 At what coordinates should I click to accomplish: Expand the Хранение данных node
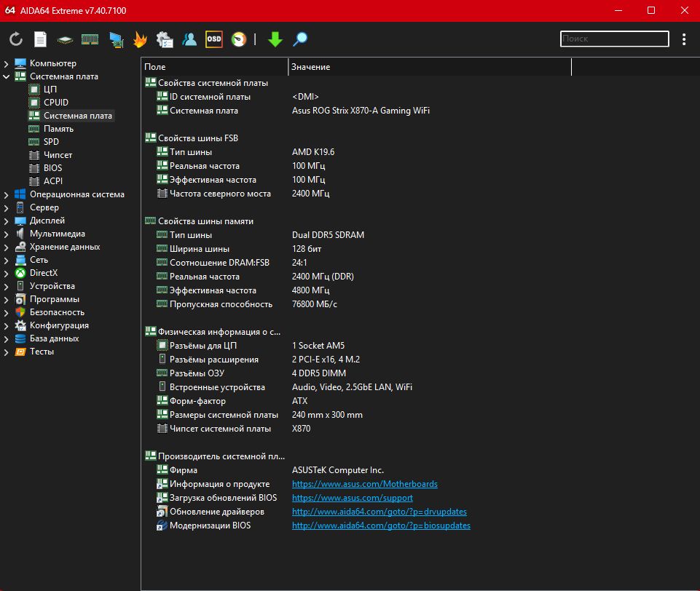(7, 247)
